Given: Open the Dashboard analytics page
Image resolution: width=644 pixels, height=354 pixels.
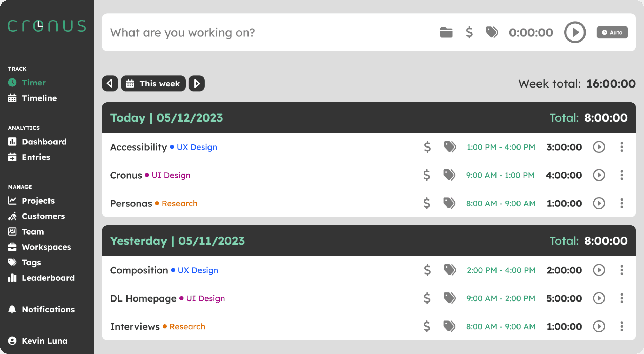Looking at the screenshot, I should (x=44, y=142).
